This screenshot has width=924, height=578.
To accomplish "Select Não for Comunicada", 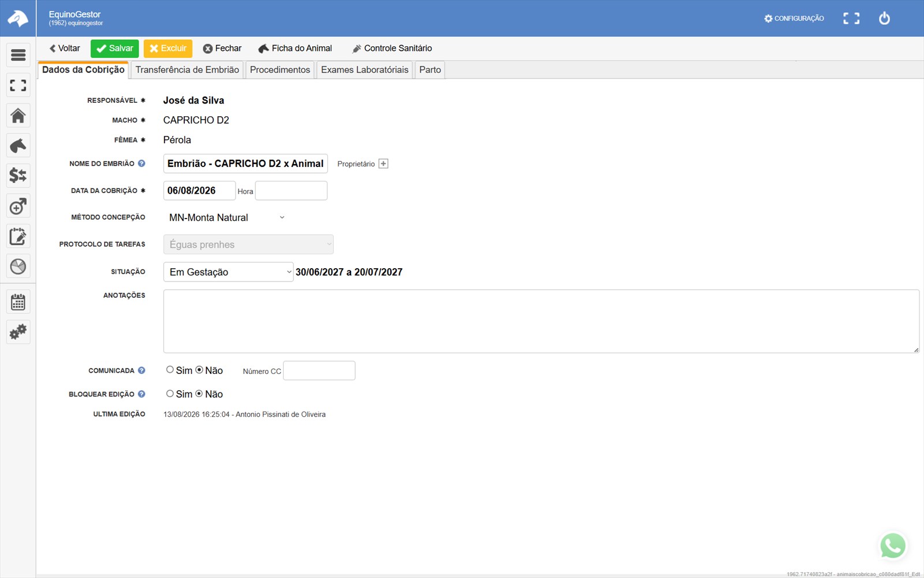I will tap(199, 370).
